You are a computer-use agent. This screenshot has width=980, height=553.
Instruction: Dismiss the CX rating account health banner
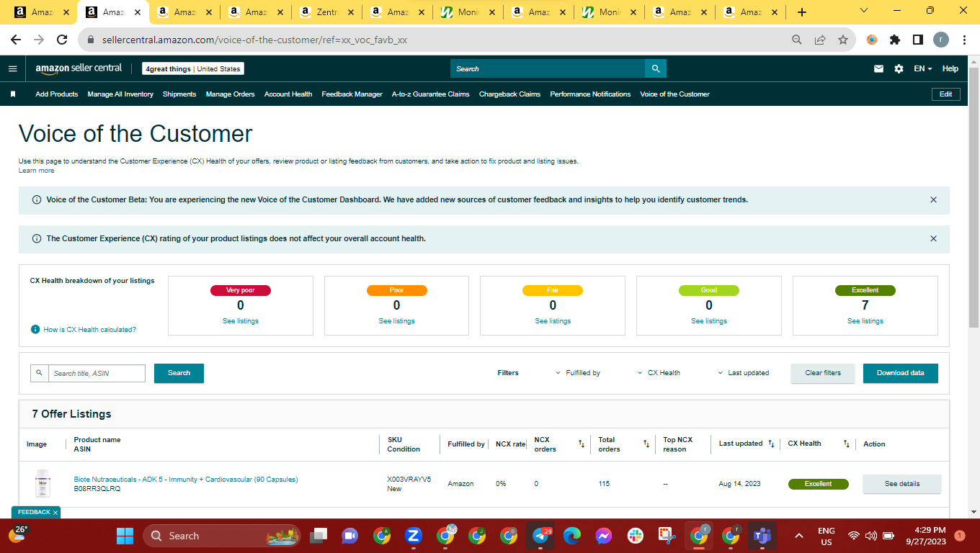[x=934, y=238]
